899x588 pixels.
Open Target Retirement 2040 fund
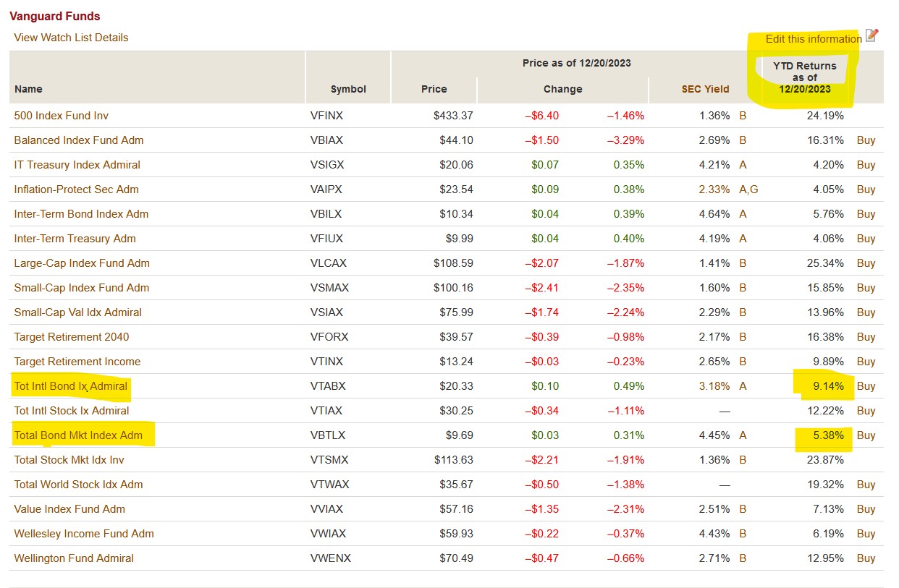click(x=72, y=337)
